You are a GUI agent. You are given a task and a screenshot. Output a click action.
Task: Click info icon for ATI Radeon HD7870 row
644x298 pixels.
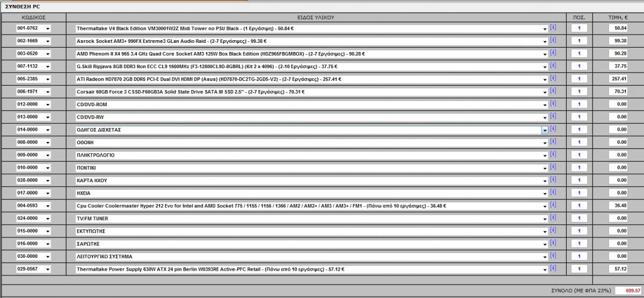[x=553, y=78]
